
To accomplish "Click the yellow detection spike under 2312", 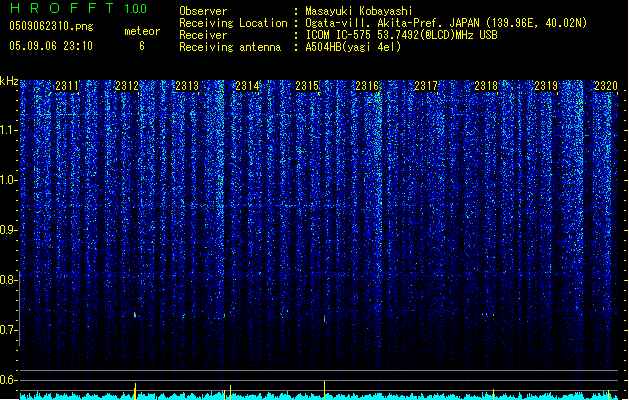I will click(135, 391).
